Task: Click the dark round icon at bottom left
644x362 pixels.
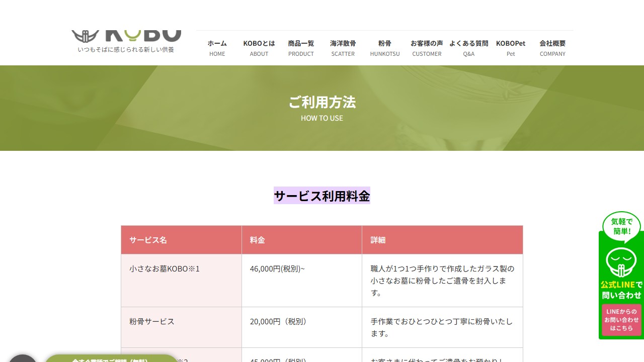Action: tap(23, 358)
